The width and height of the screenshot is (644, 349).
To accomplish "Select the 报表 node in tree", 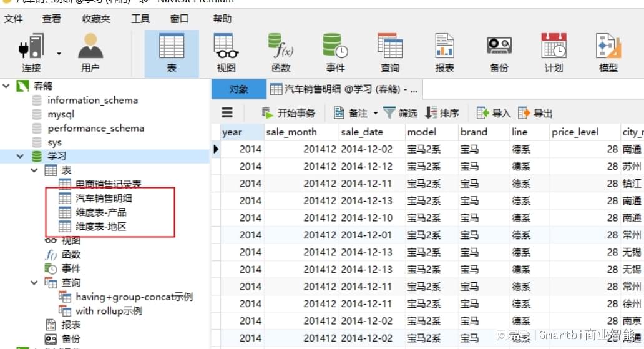I will pyautogui.click(x=71, y=325).
